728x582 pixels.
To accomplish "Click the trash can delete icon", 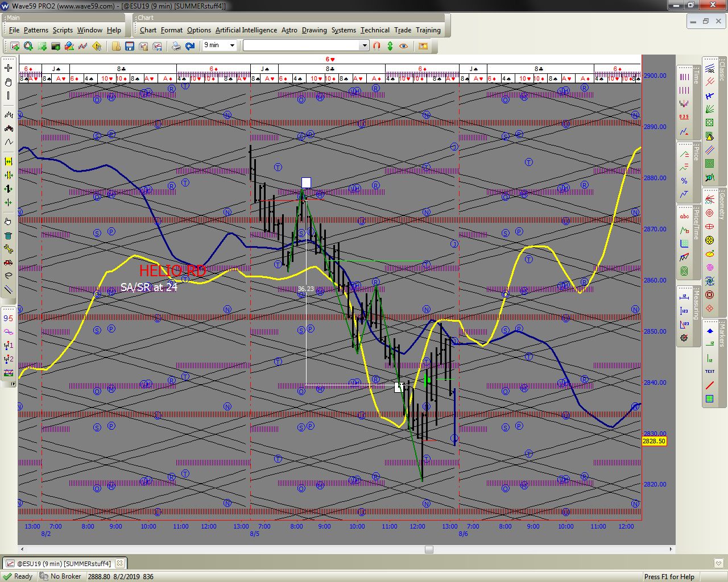I will tap(9, 235).
